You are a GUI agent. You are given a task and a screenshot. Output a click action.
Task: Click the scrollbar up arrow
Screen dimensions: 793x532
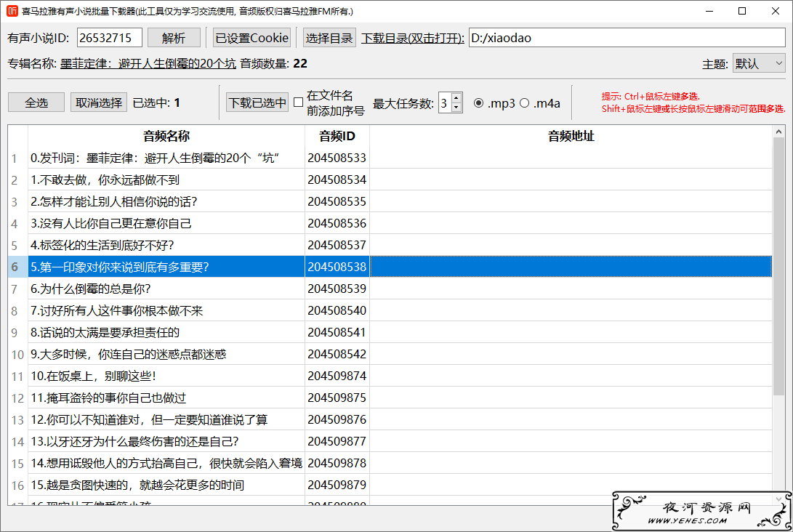point(778,132)
